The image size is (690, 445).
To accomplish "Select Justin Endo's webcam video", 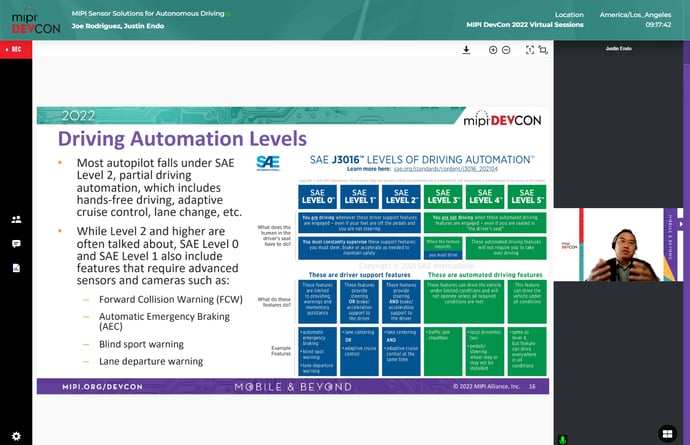I will [x=618, y=245].
